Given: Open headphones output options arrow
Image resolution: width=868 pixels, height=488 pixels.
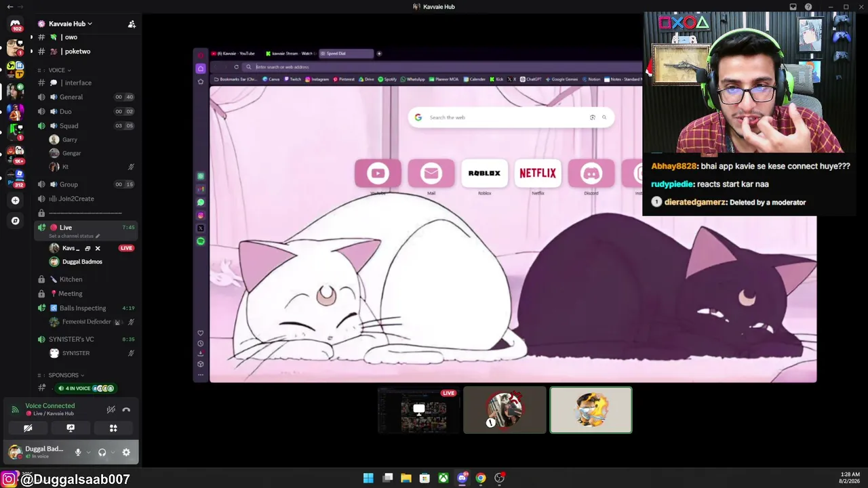Looking at the screenshot, I should [x=113, y=452].
